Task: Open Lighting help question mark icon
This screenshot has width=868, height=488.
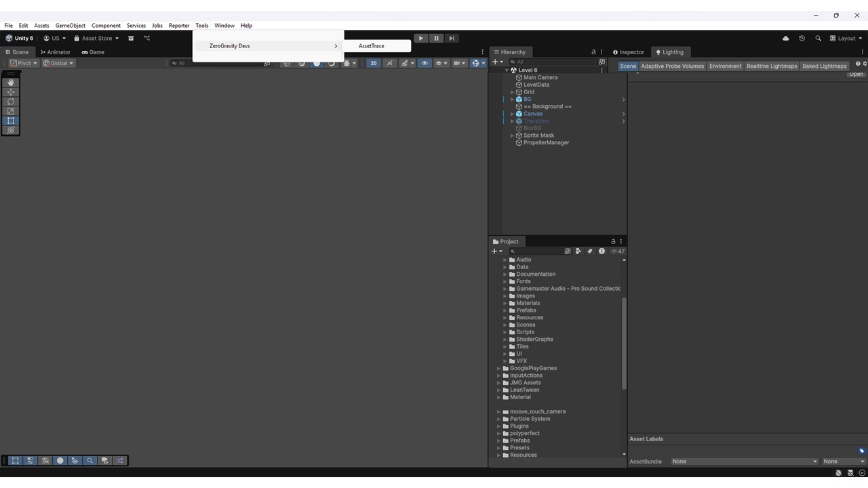Action: [858, 64]
